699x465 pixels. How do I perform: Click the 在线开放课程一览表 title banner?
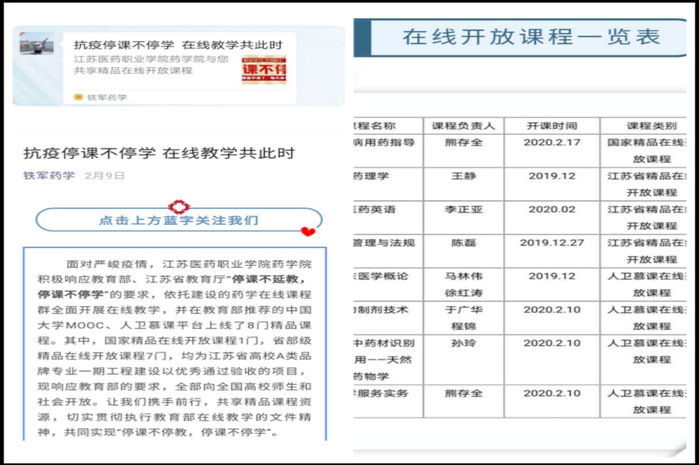click(x=531, y=38)
